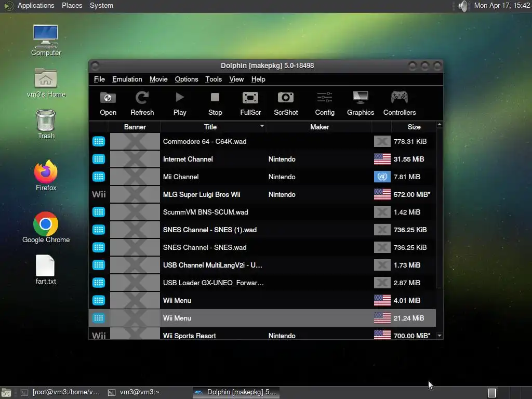The image size is (532, 399).
Task: Select USB Channel MultiLangV2i entry
Action: [262, 265]
